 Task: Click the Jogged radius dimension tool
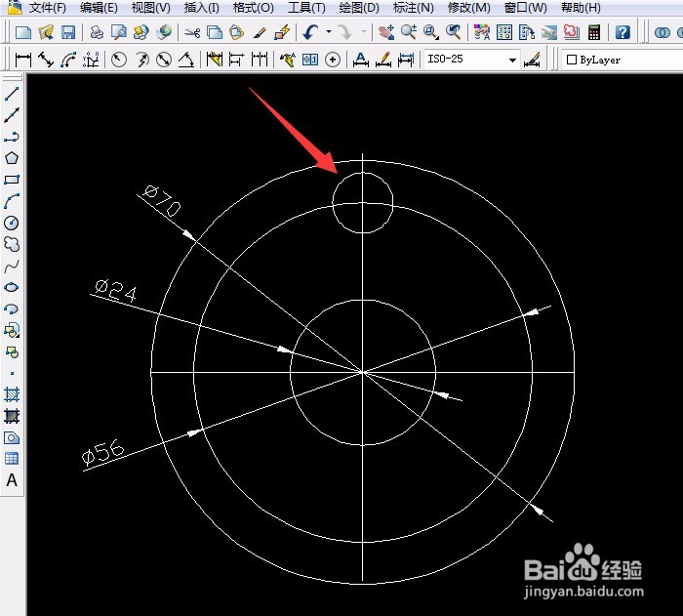tap(141, 60)
